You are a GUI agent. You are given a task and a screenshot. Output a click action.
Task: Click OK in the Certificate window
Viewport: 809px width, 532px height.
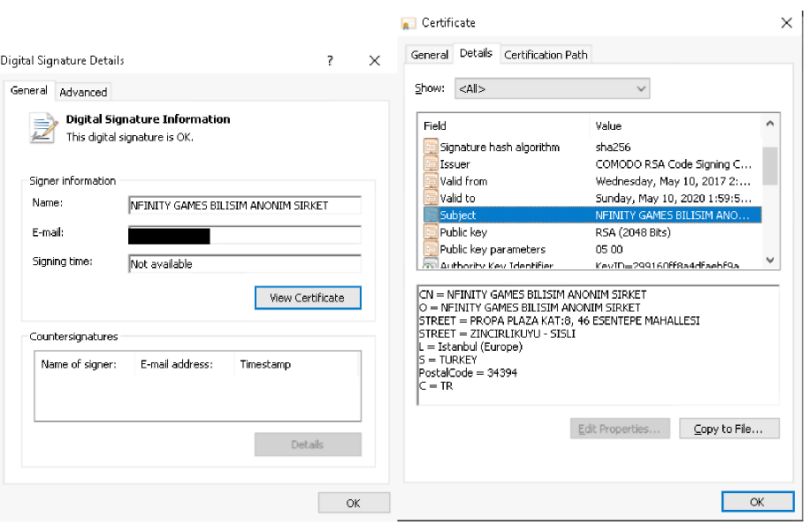[757, 502]
